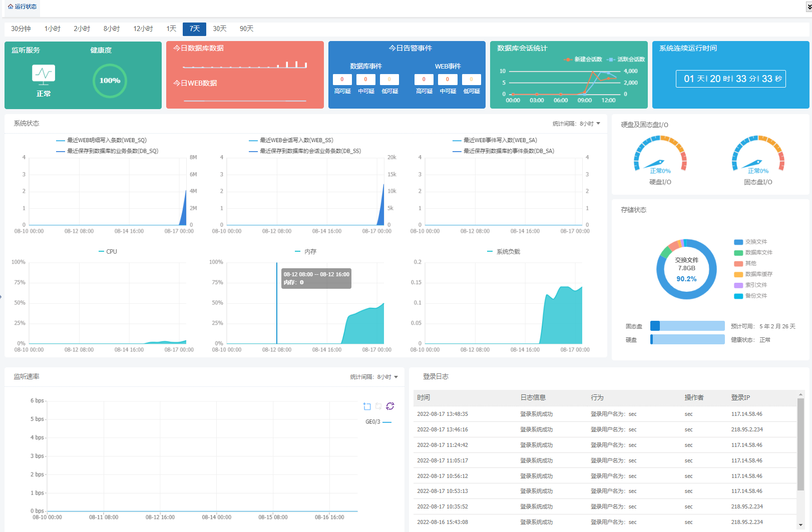The width and height of the screenshot is (812, 532).
Task: Toggle the CPU legend series
Action: pyautogui.click(x=108, y=252)
